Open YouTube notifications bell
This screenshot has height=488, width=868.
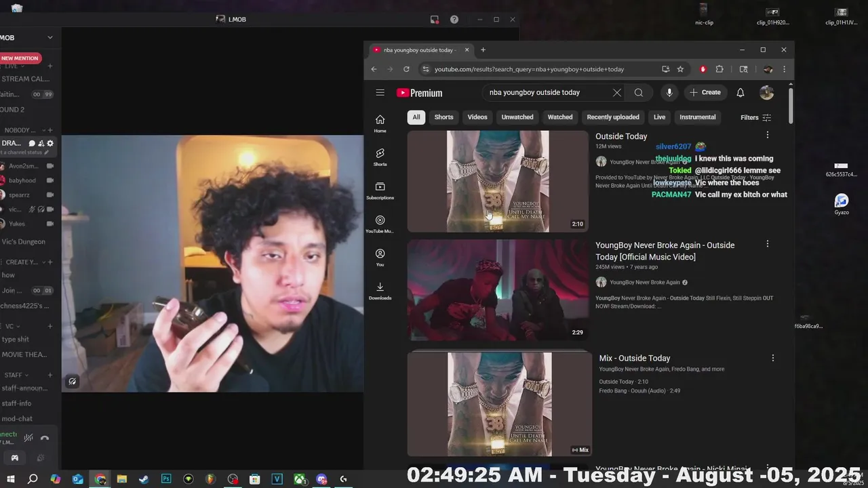[741, 93]
